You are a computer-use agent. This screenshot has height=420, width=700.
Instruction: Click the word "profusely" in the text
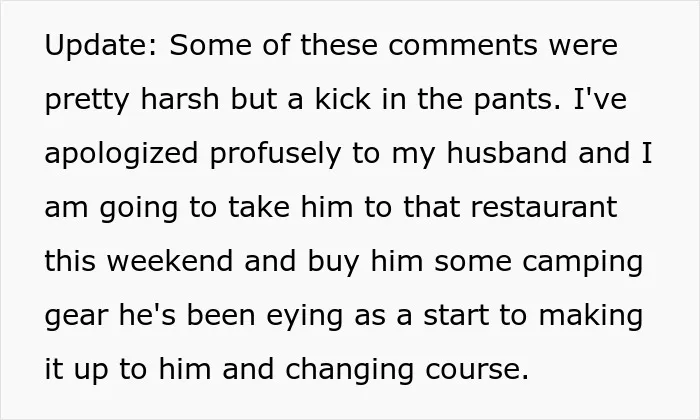[275, 154]
